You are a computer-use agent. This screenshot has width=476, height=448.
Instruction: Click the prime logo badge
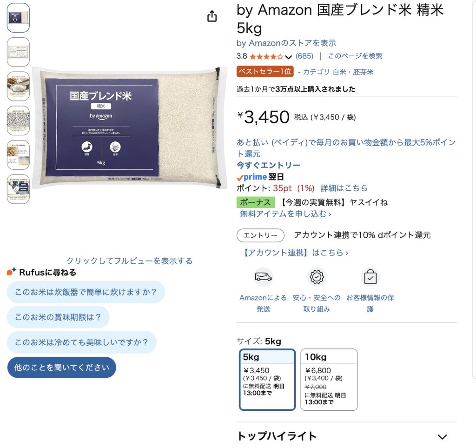click(251, 177)
